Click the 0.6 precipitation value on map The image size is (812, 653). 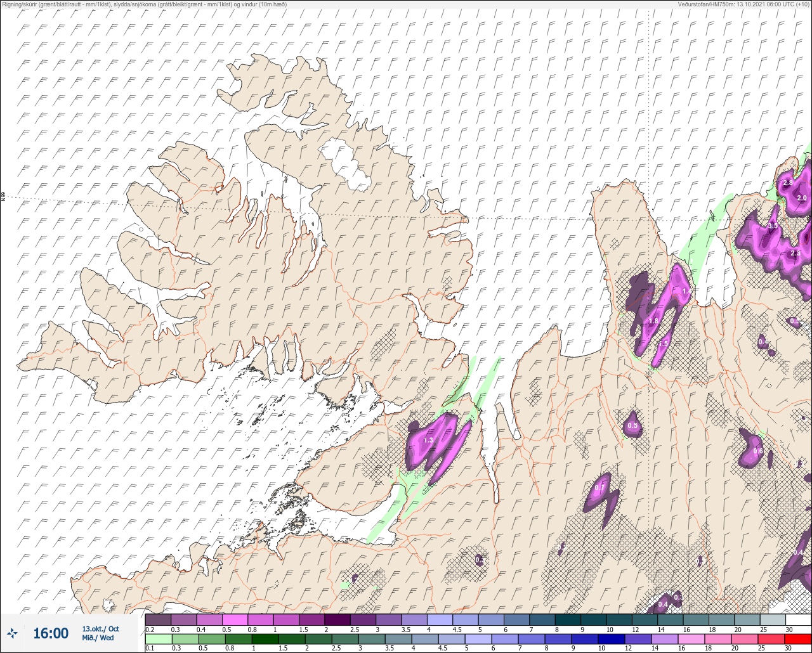(x=757, y=451)
